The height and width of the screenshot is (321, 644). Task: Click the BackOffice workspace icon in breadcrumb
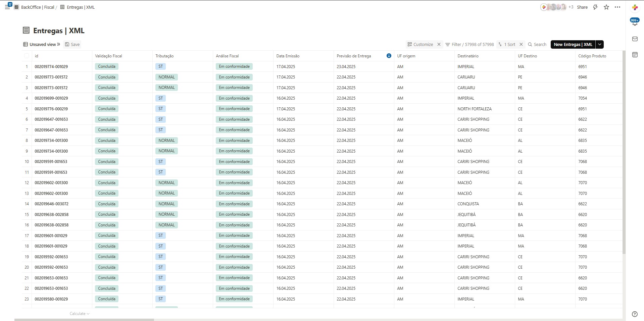pos(16,7)
